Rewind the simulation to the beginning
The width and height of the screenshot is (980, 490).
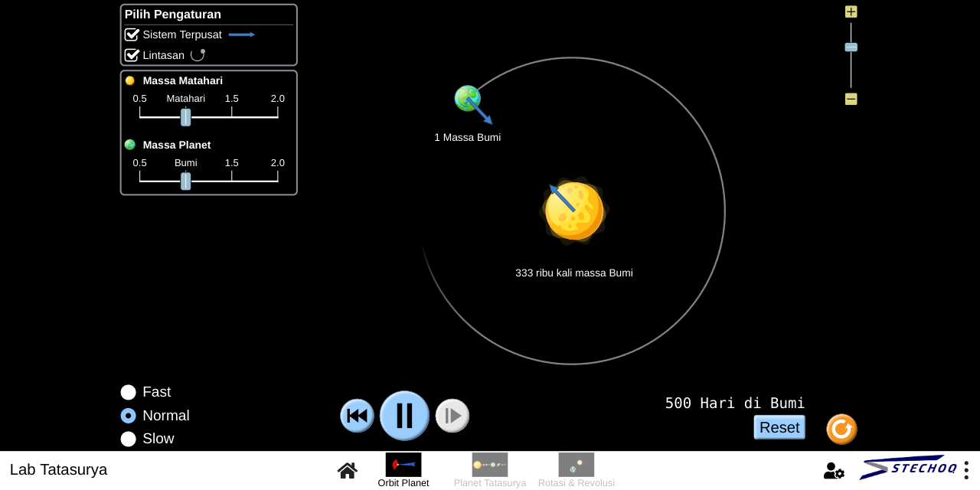(357, 415)
